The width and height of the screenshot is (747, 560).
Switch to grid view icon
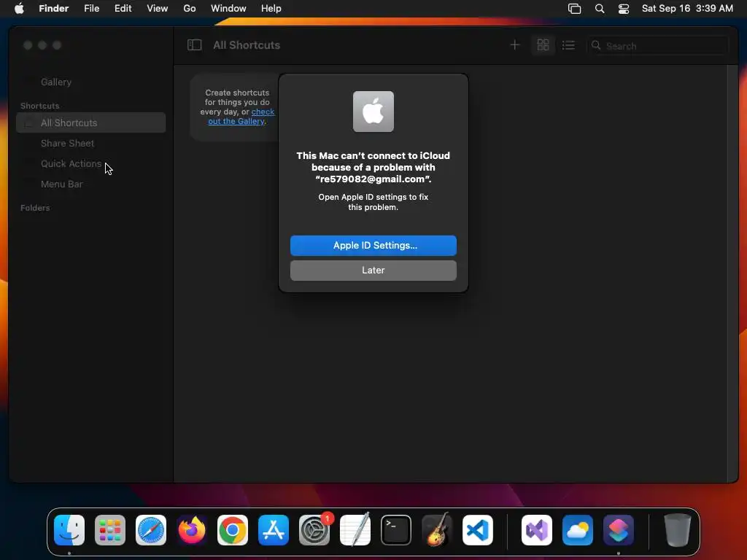(x=543, y=45)
